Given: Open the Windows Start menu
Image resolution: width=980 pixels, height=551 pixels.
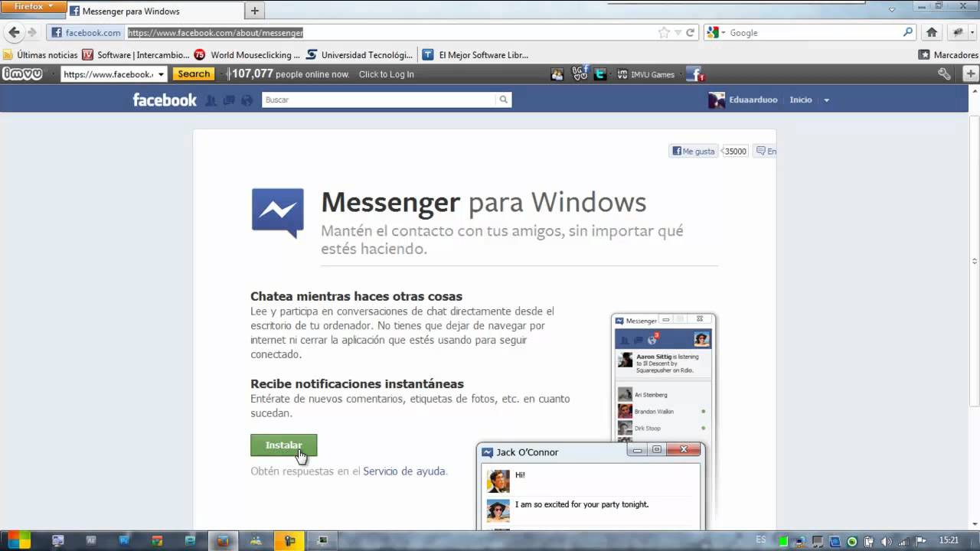Looking at the screenshot, I should point(18,540).
